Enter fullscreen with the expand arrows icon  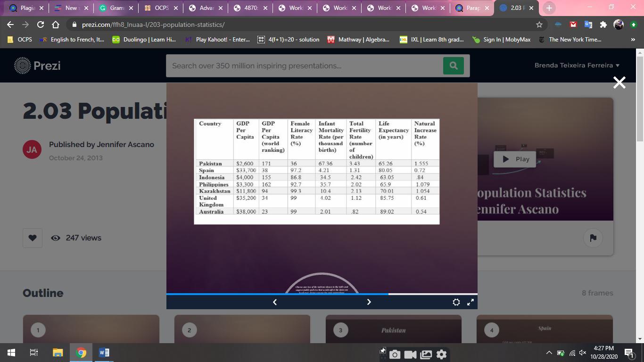pyautogui.click(x=470, y=302)
